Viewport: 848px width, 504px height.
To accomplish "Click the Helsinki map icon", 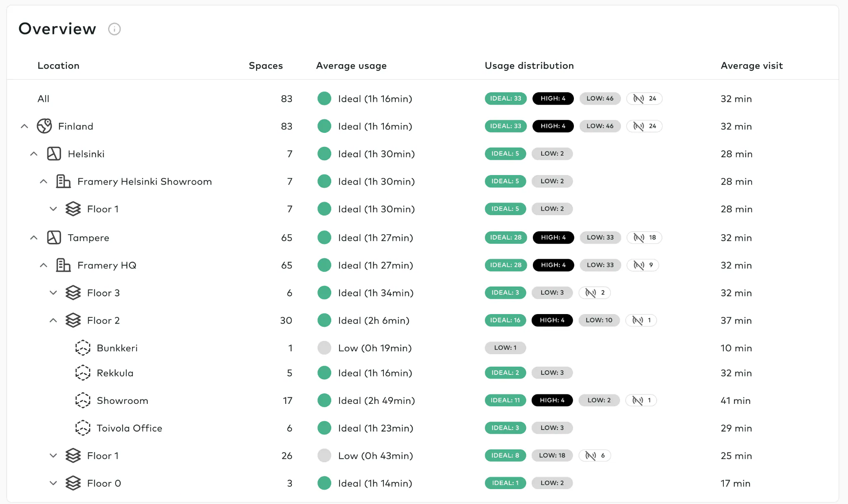I will [x=54, y=154].
